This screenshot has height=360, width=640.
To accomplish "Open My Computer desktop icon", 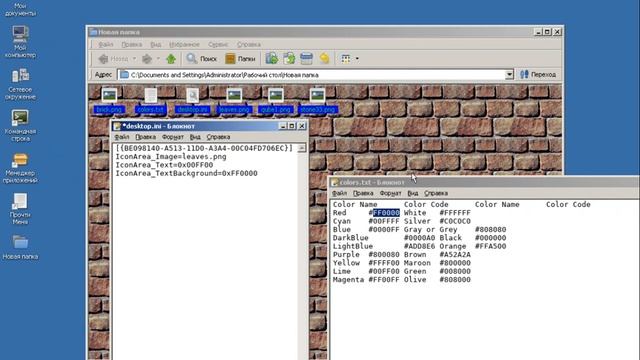I will pos(20,42).
